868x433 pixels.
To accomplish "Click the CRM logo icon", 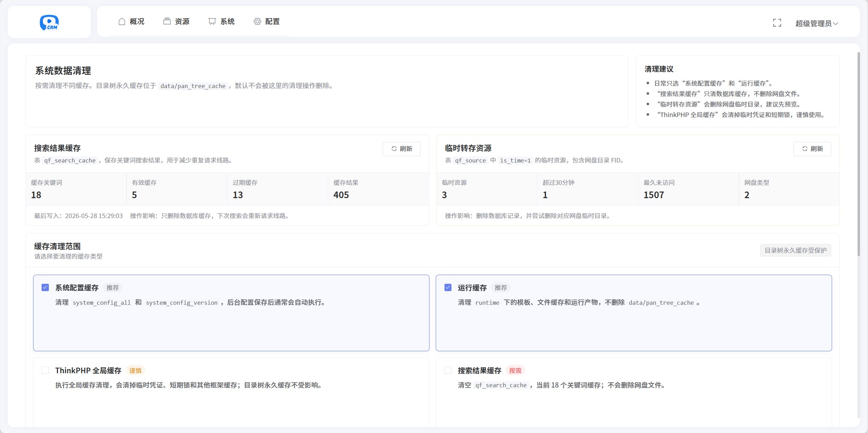I will point(49,22).
